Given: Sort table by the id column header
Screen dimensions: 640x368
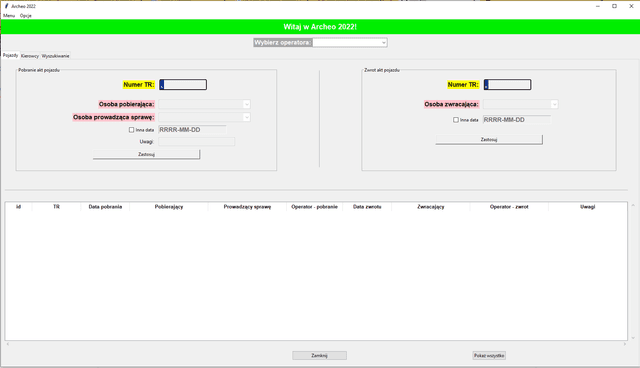Looking at the screenshot, I should 18,207.
